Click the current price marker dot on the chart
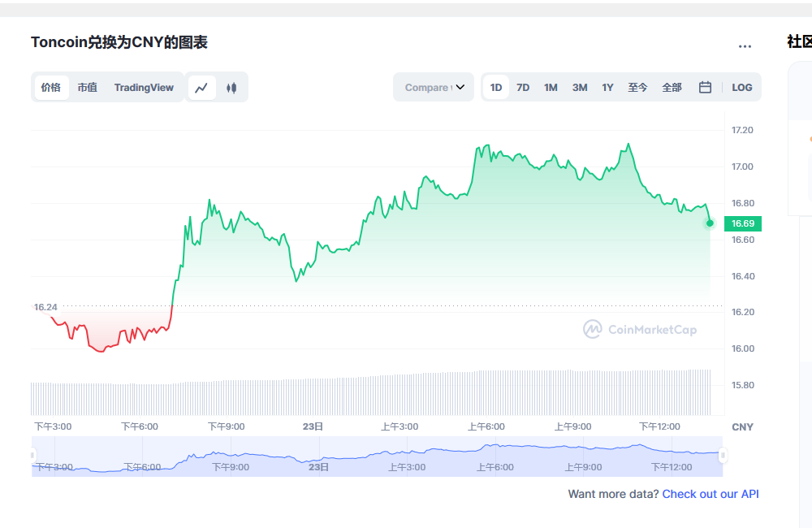The image size is (812, 528). [x=710, y=223]
